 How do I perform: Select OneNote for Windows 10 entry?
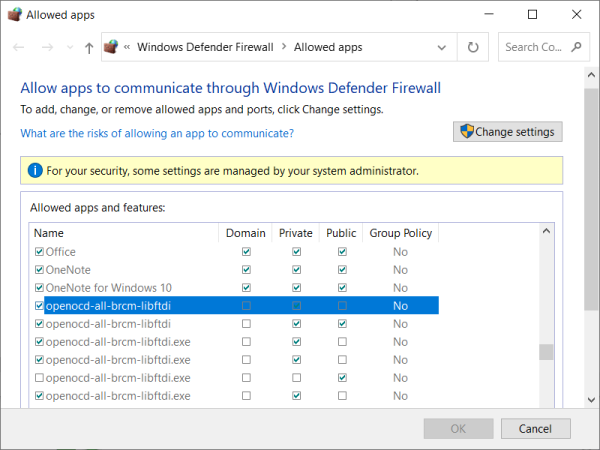(x=108, y=288)
